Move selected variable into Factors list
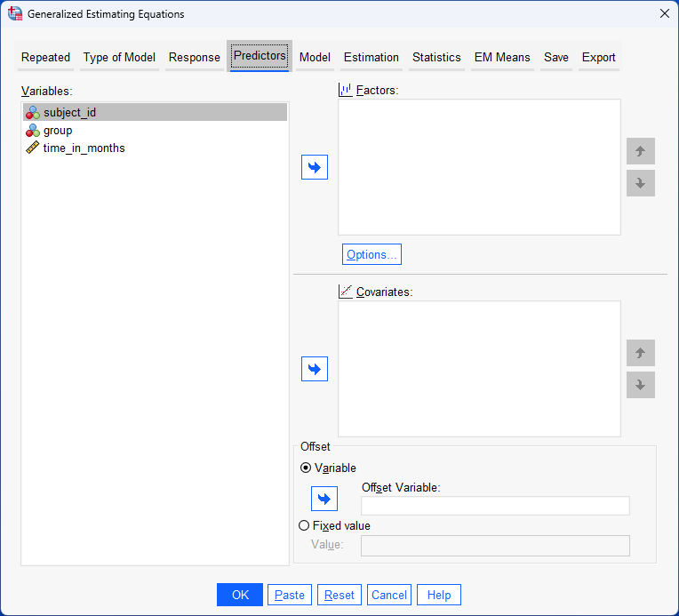 (315, 167)
